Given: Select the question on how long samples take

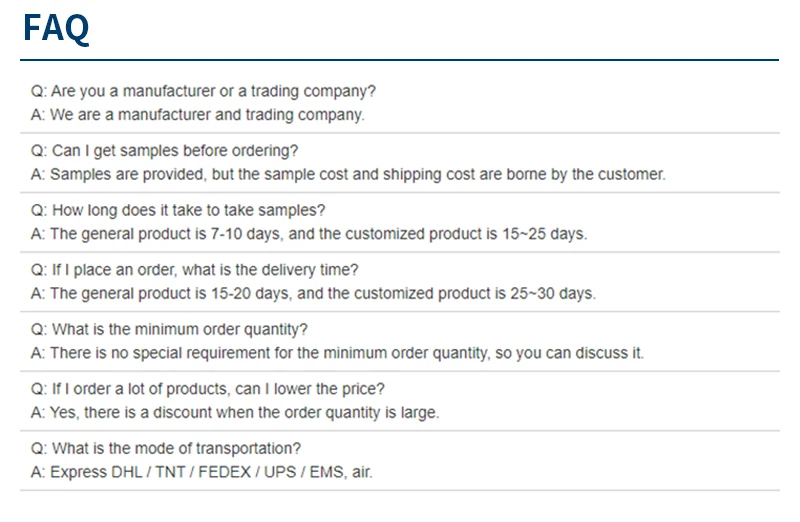Looking at the screenshot, I should tap(178, 211).
